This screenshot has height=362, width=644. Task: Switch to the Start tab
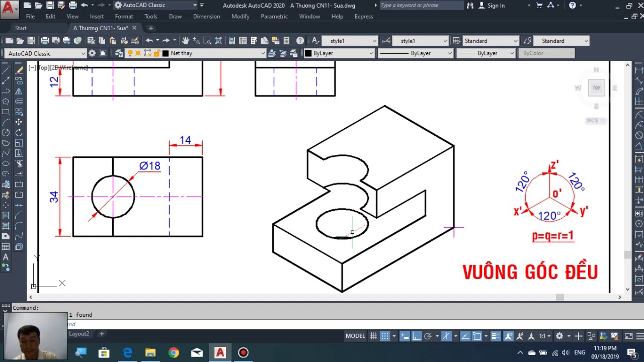pyautogui.click(x=21, y=28)
